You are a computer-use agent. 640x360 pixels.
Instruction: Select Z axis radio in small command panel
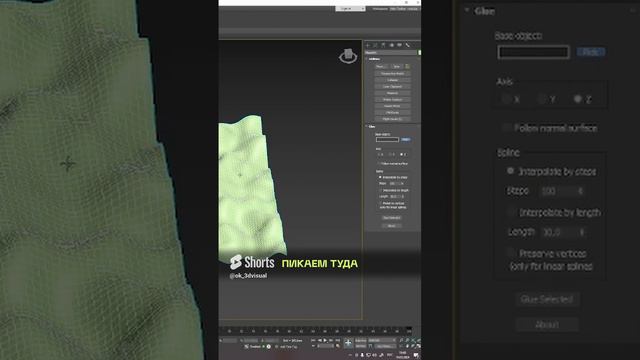click(402, 154)
